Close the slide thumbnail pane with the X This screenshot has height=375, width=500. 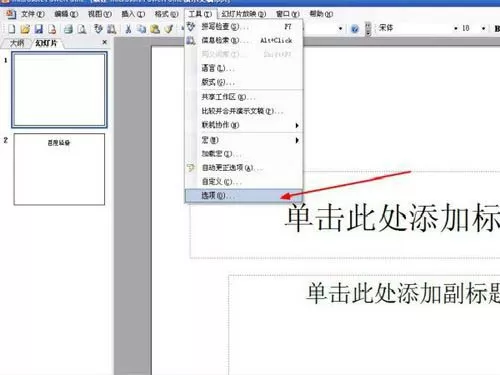(105, 42)
